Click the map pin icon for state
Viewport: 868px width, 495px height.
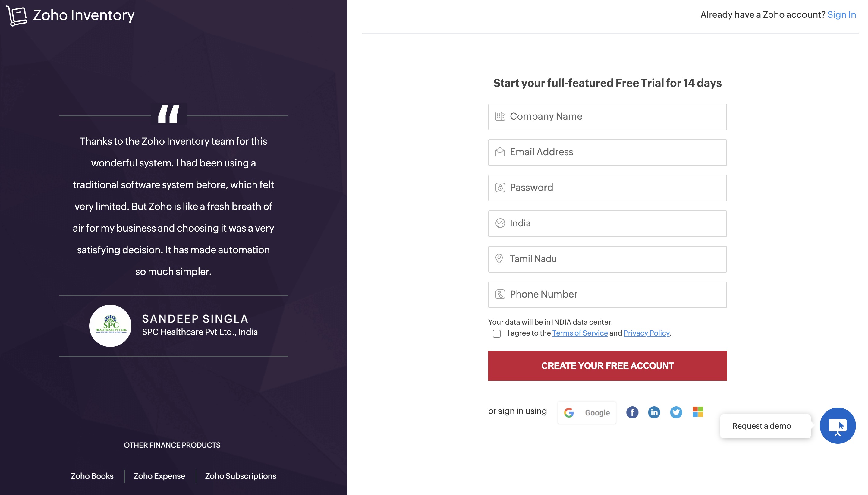[499, 258]
